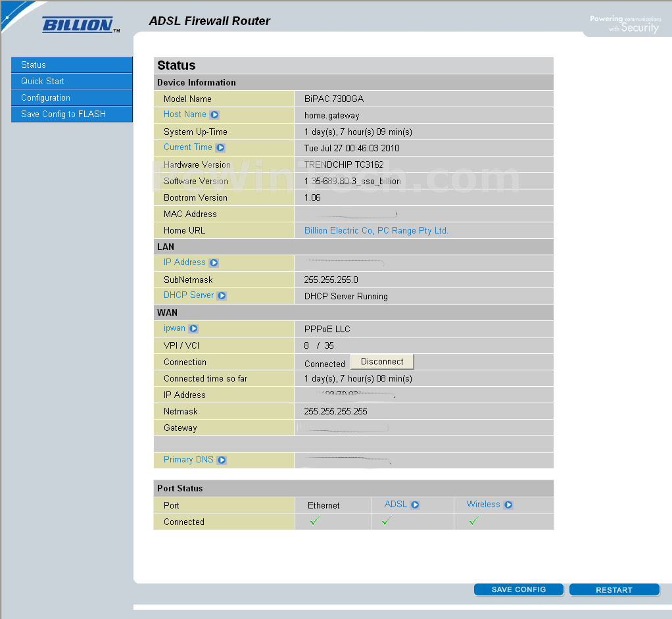Image resolution: width=672 pixels, height=619 pixels.
Task: Click the Ethernet port label
Action: 324,506
